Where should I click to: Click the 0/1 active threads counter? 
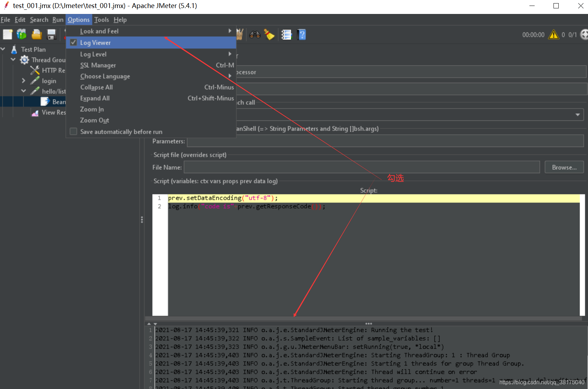pyautogui.click(x=572, y=35)
